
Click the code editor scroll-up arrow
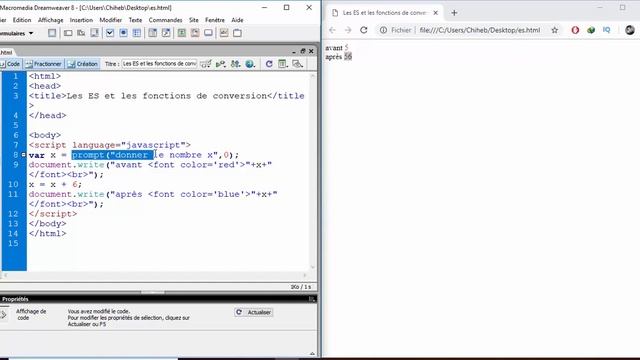coord(313,76)
